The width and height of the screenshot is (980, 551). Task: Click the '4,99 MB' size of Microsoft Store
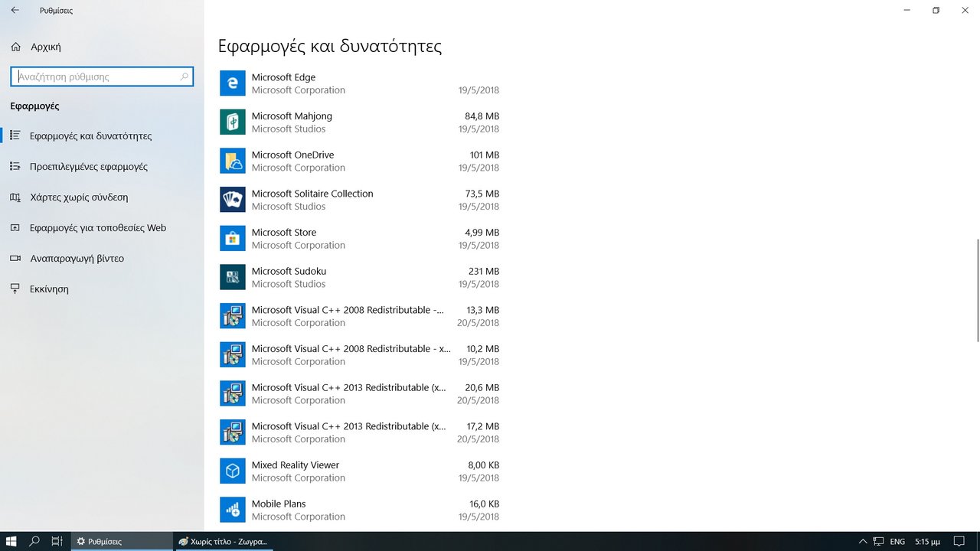click(482, 233)
